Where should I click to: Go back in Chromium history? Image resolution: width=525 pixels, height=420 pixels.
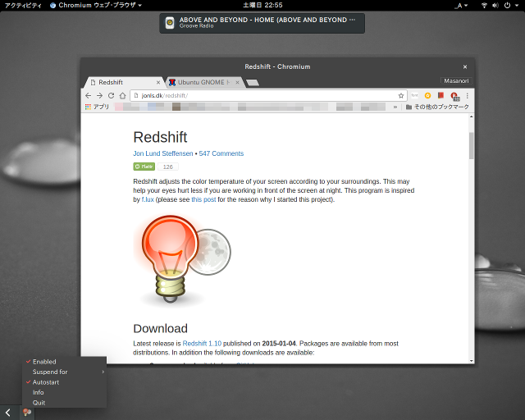[88, 95]
